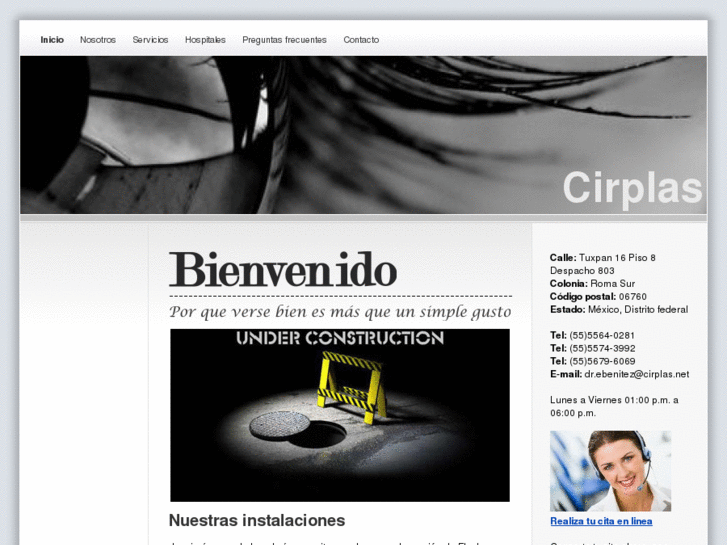727x545 pixels.
Task: Click the 'Colonia: Roma Sur' line
Action: pos(593,284)
